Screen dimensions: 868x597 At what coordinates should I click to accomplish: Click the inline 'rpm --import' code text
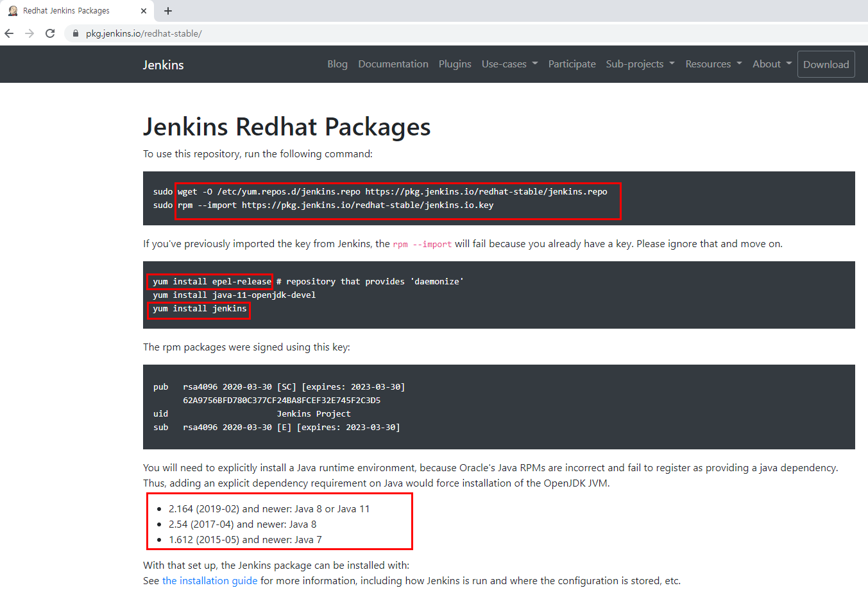click(422, 245)
